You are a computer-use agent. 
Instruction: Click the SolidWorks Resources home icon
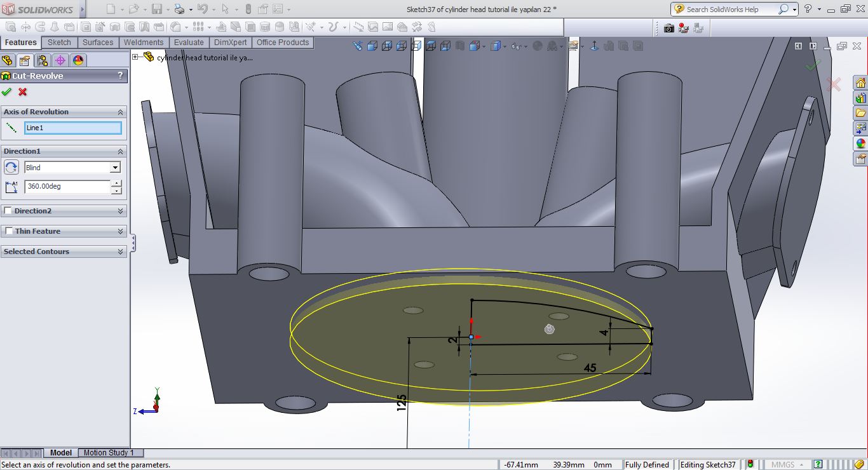point(860,83)
